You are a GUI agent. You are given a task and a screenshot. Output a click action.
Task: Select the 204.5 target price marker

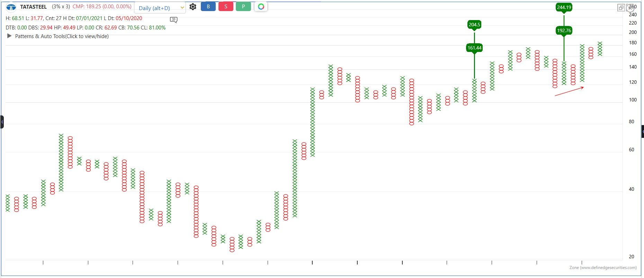click(474, 25)
